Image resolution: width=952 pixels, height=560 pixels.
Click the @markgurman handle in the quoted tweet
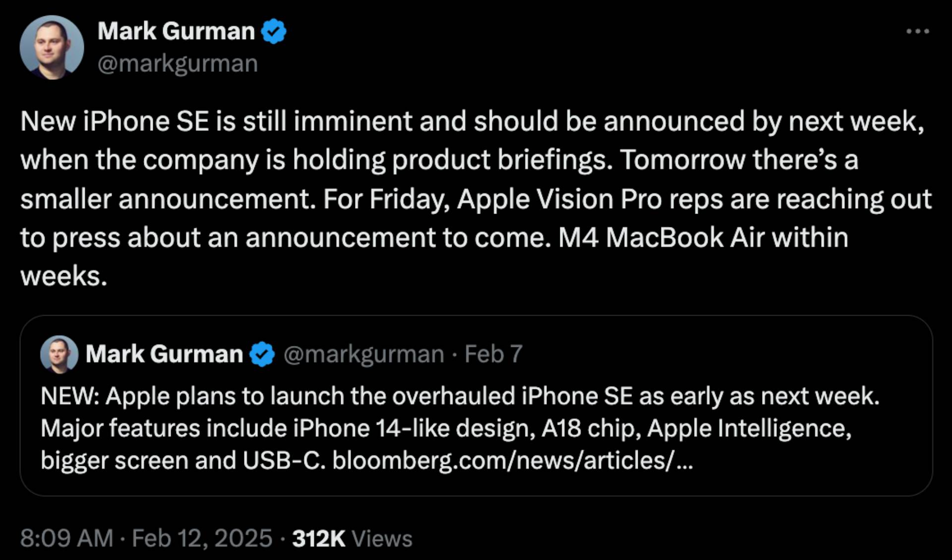click(x=363, y=354)
